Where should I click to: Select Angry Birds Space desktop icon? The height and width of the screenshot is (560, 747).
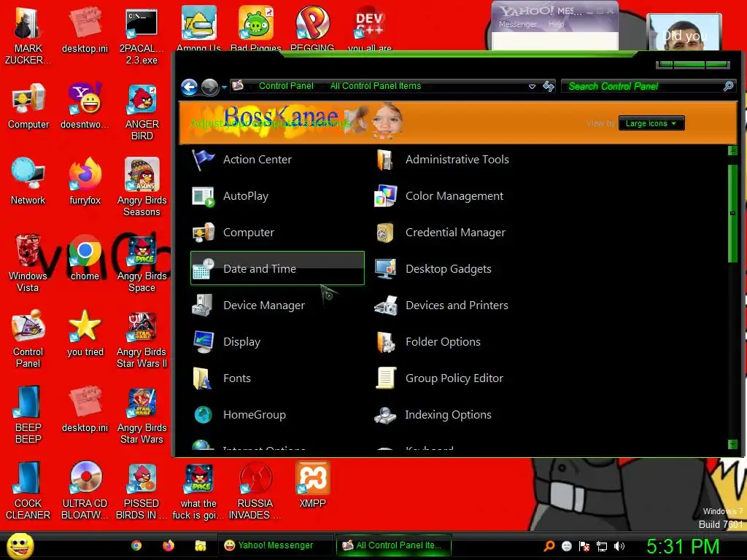coord(142,262)
